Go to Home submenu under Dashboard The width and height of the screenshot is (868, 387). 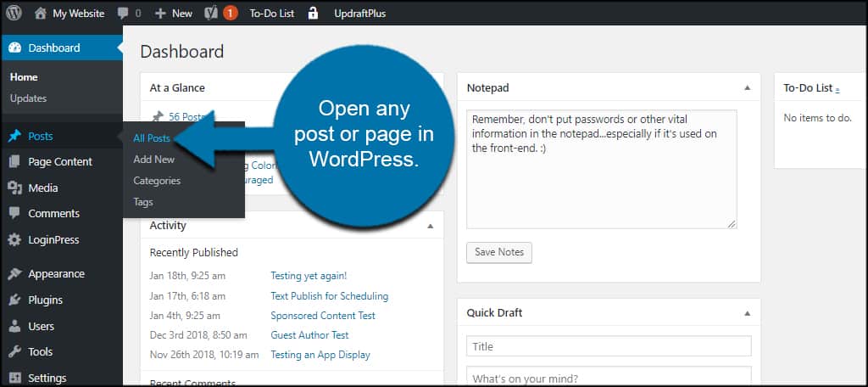(24, 77)
